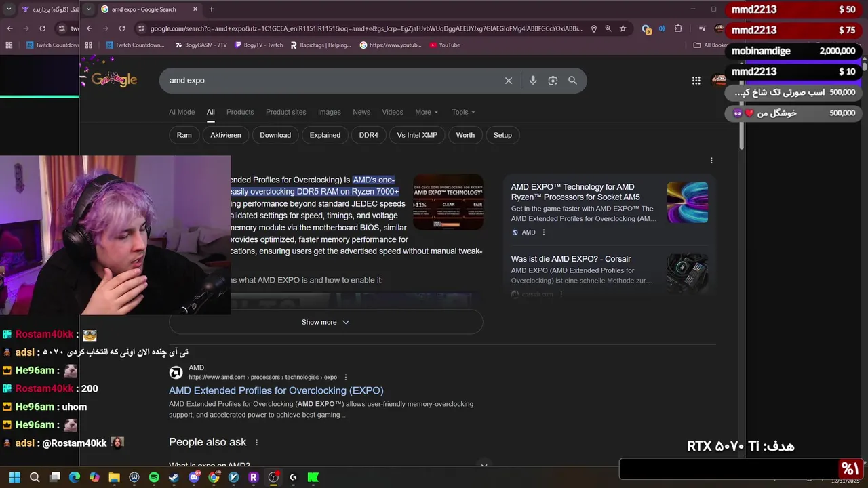Click the location pin icon in address bar
868x488 pixels.
[x=594, y=28]
